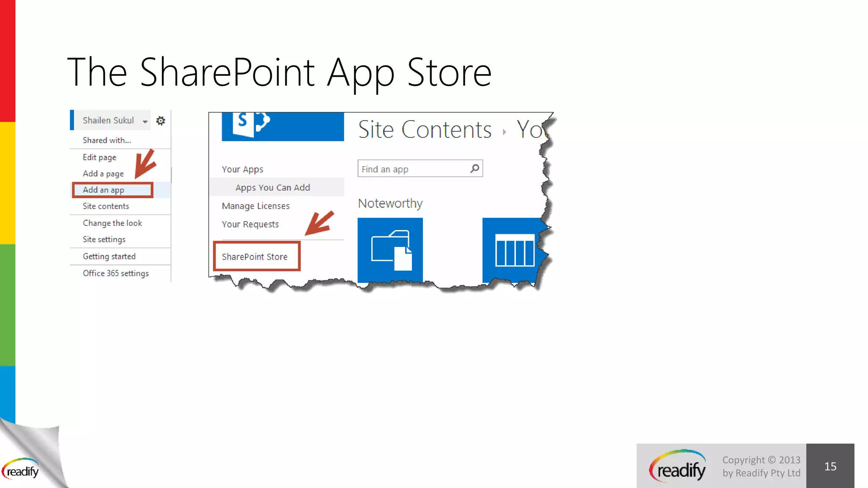Image resolution: width=868 pixels, height=488 pixels.
Task: Select Shared with... menu entry
Action: coord(107,140)
